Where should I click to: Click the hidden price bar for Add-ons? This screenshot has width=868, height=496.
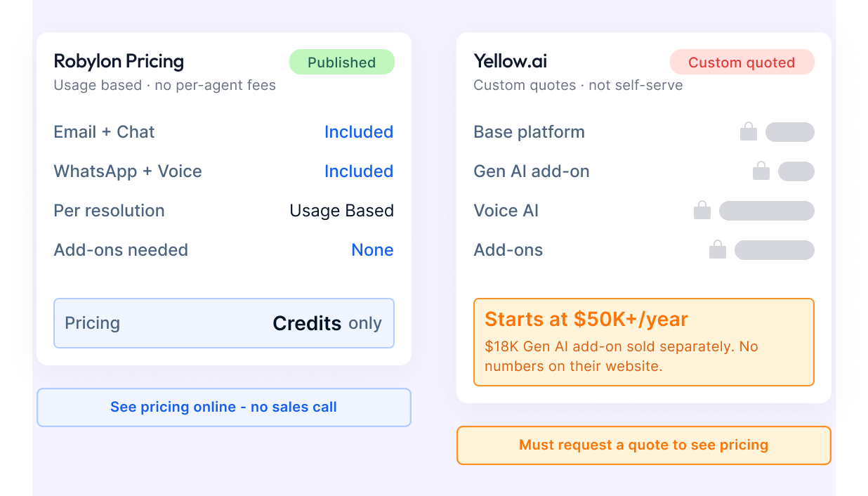(775, 250)
